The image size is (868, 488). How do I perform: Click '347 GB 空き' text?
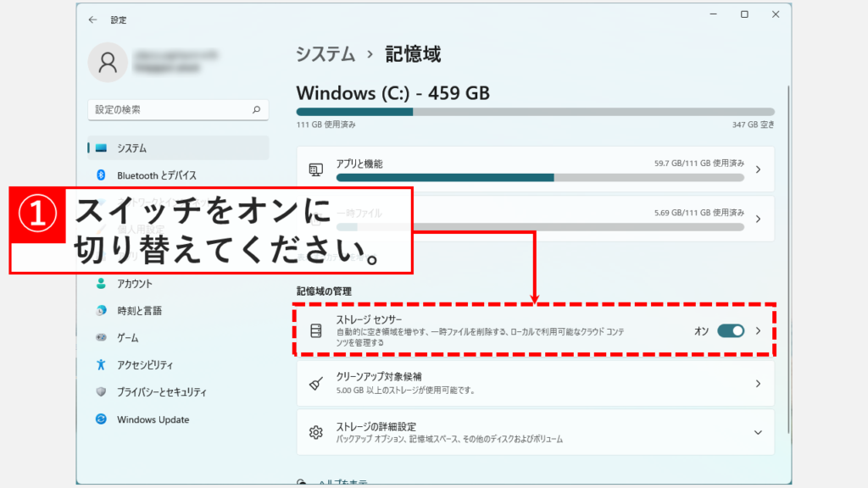[x=754, y=125]
